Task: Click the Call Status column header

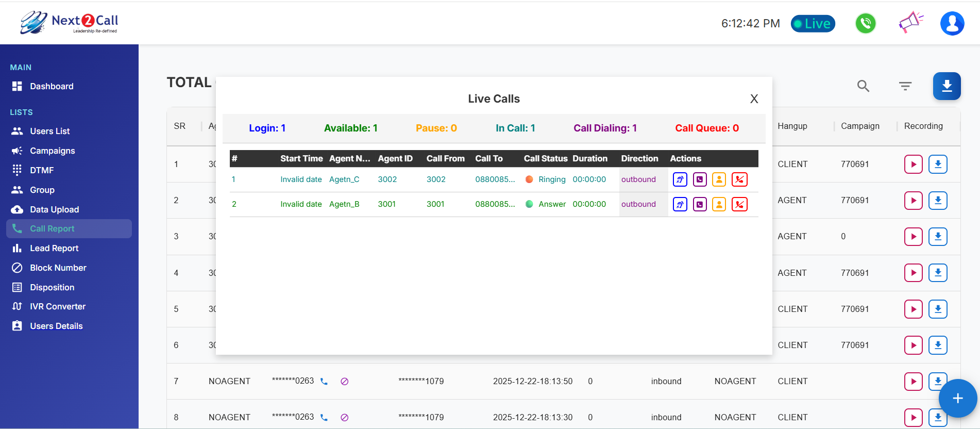Action: (x=545, y=159)
